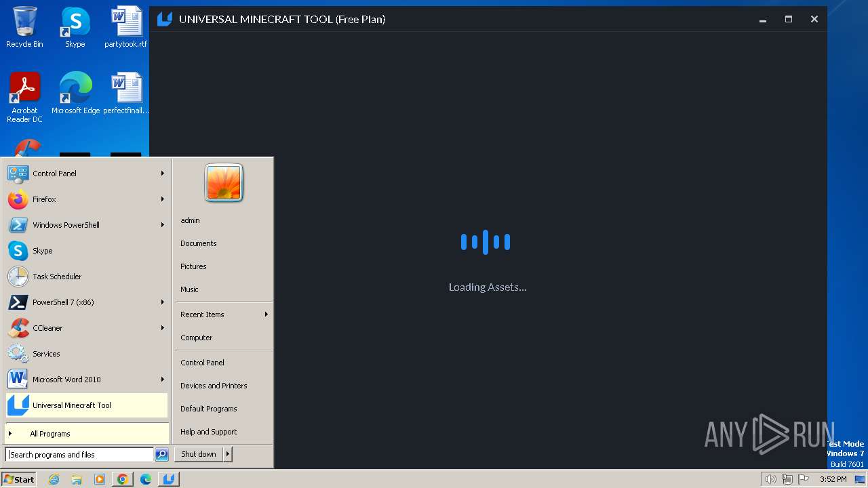Viewport: 868px width, 488px height.
Task: Open Recycle Bin desktop icon
Action: [x=24, y=28]
